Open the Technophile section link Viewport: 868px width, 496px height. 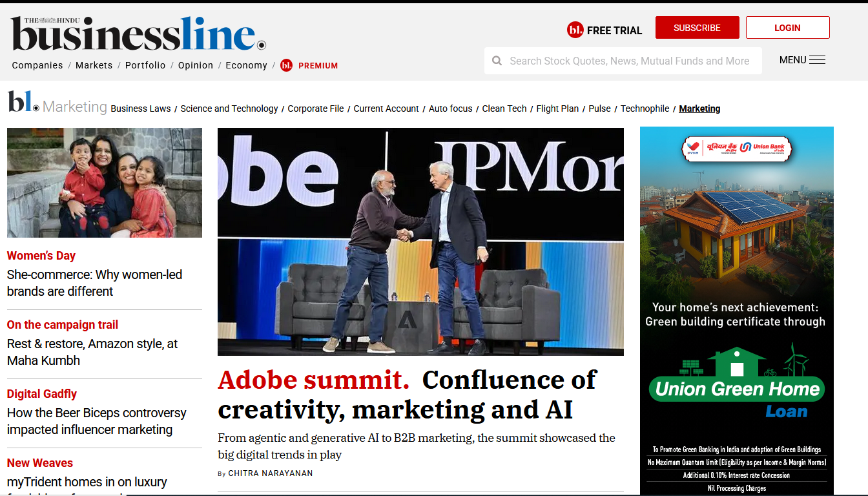pyautogui.click(x=645, y=108)
